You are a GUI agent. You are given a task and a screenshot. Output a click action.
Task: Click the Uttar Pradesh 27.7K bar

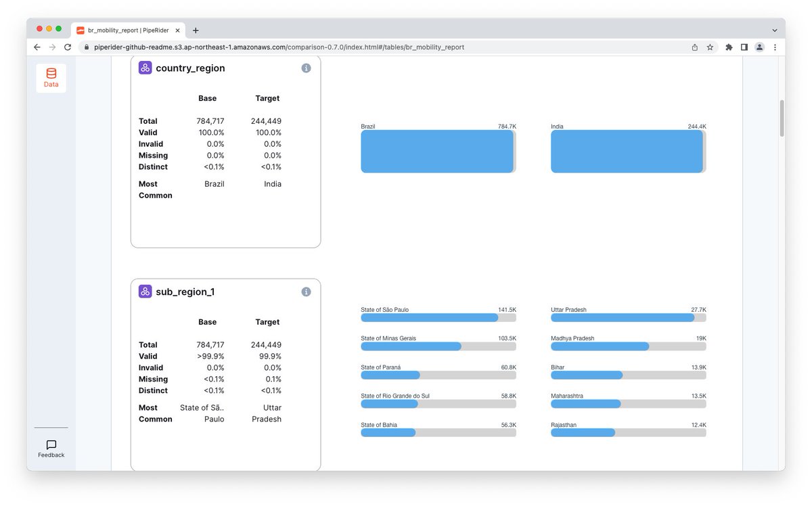pos(629,317)
